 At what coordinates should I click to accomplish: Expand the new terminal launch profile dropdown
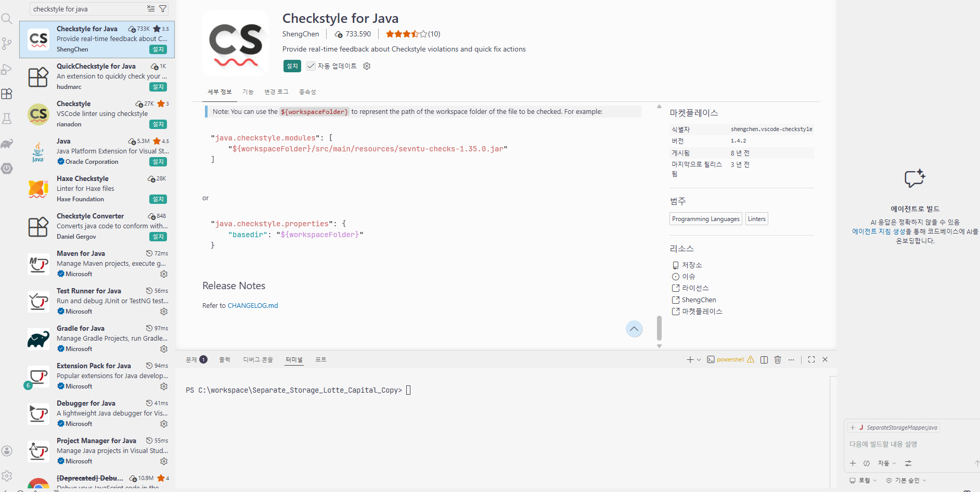click(699, 360)
